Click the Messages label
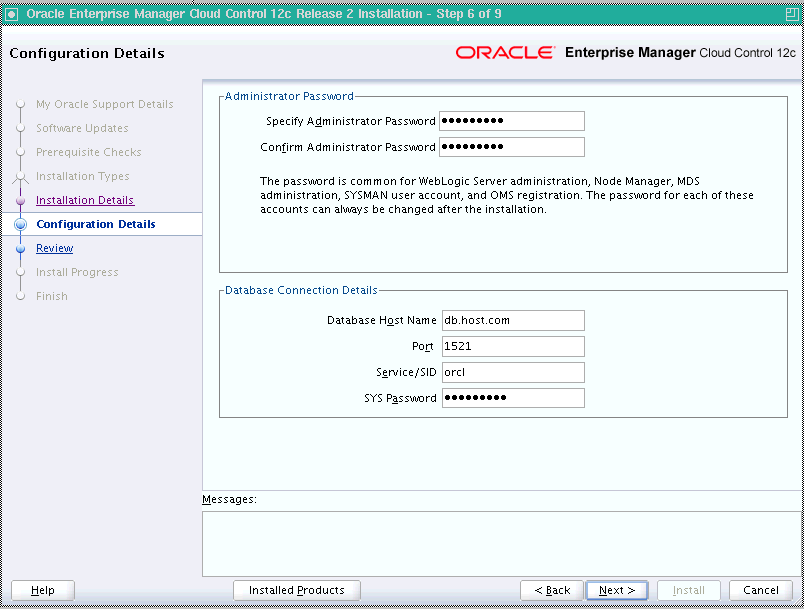Viewport: 804px width, 609px height. (x=229, y=499)
